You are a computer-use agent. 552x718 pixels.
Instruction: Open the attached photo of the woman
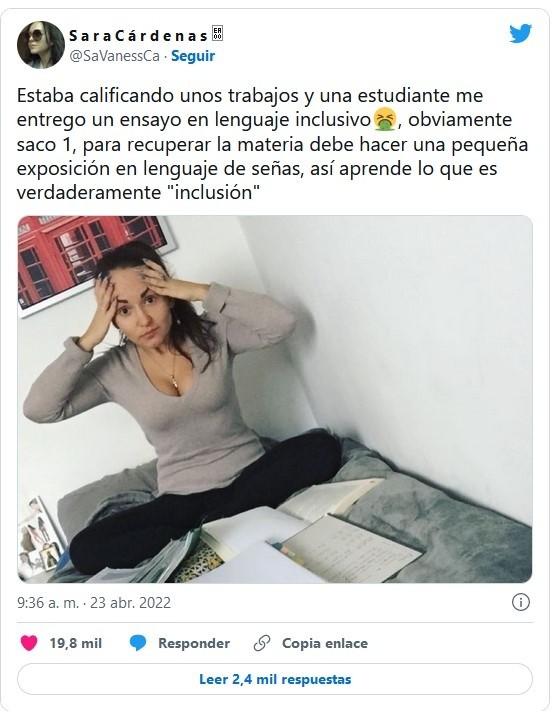(275, 399)
